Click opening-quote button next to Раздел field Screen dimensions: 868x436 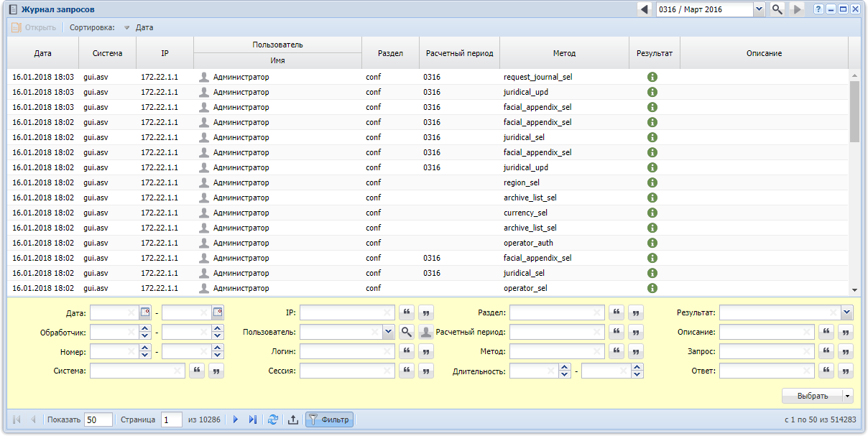click(x=617, y=312)
